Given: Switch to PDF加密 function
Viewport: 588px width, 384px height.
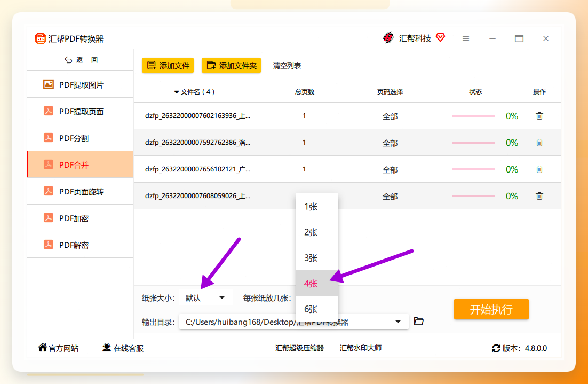Looking at the screenshot, I should coord(80,218).
